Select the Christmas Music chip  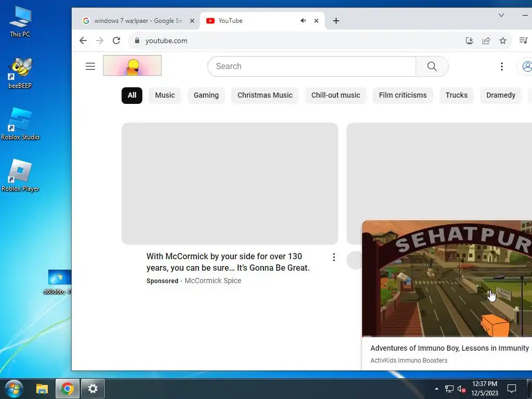[265, 96]
